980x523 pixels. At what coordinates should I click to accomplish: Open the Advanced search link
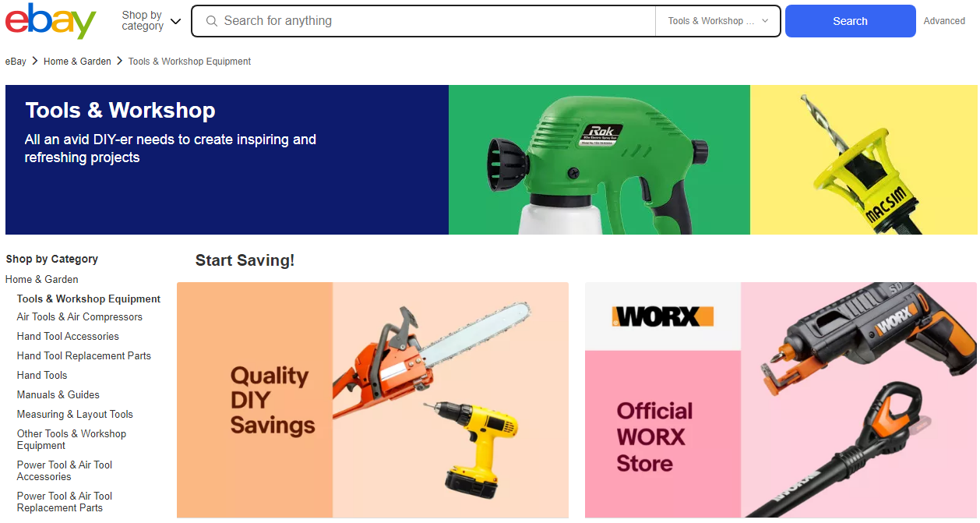(944, 21)
